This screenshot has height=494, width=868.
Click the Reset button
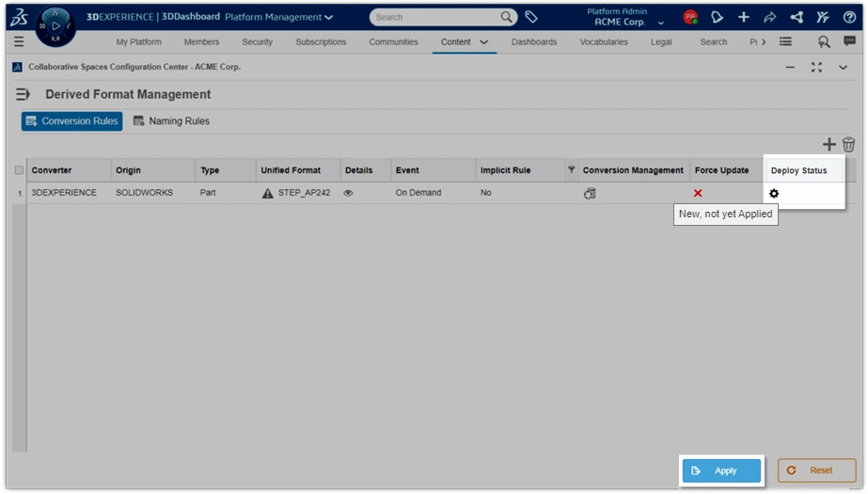pos(816,470)
